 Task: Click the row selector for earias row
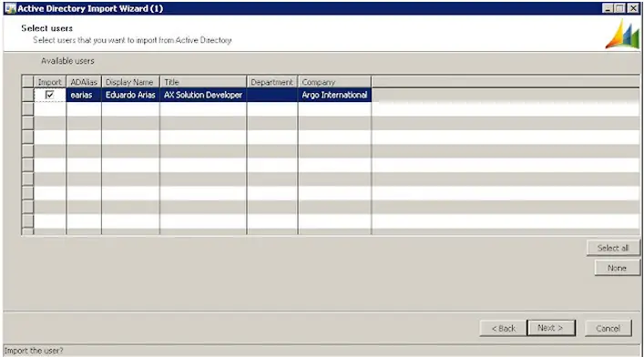27,95
